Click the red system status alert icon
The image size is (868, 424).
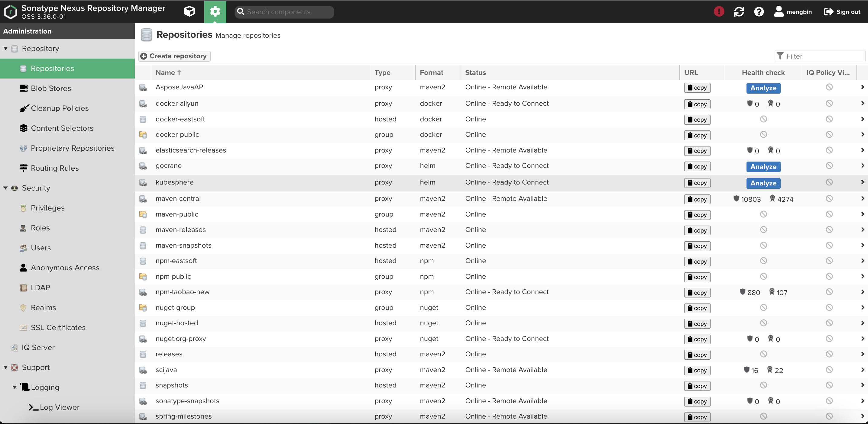(x=719, y=12)
